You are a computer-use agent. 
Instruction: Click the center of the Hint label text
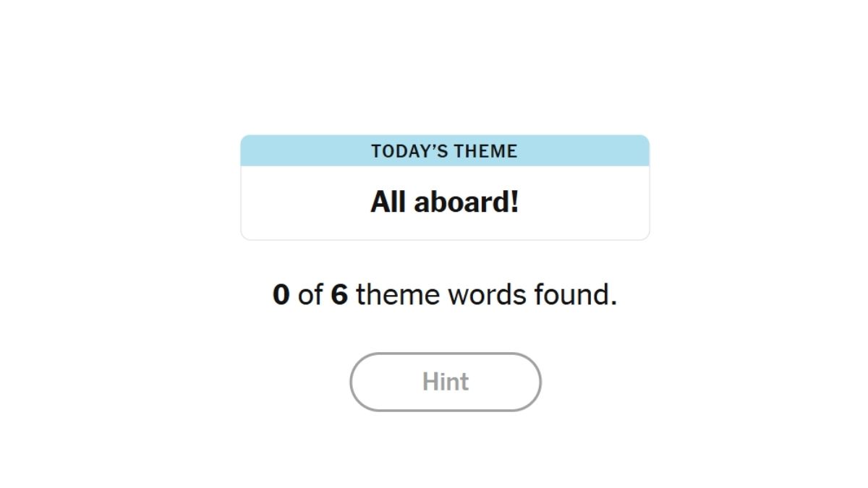(x=445, y=382)
